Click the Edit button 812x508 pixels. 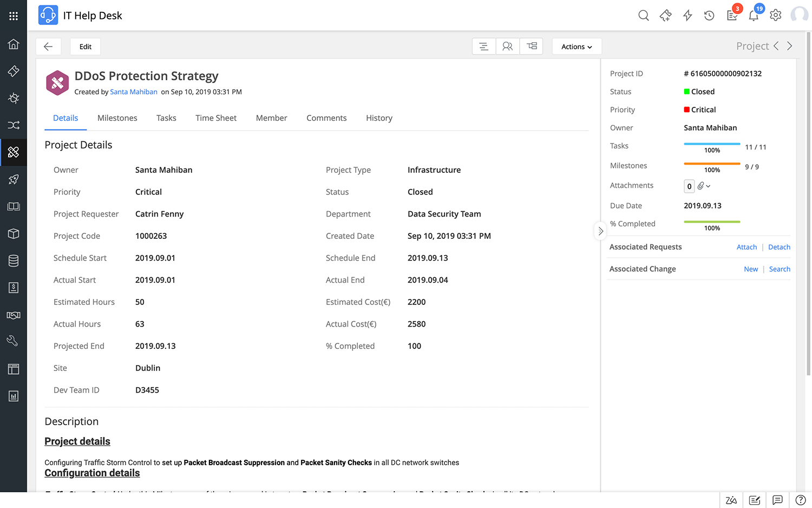coord(85,47)
